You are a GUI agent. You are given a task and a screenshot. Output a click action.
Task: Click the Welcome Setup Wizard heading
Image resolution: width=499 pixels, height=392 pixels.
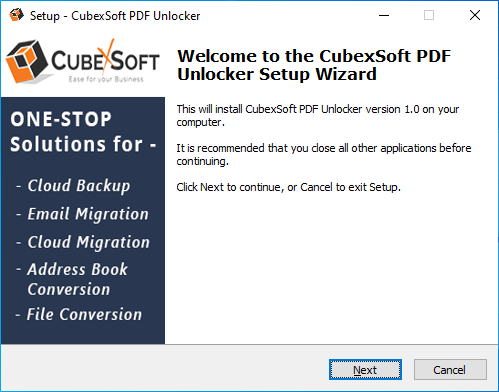click(314, 65)
